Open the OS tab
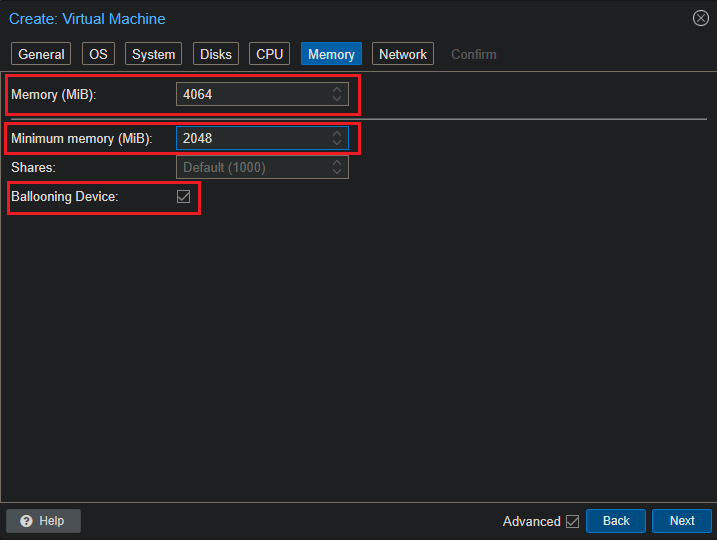This screenshot has width=717, height=540. 98,54
